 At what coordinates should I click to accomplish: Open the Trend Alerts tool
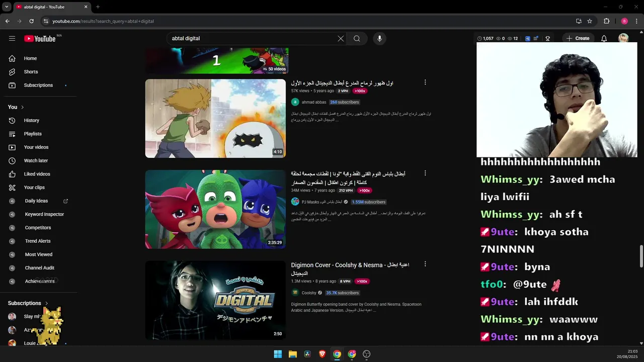38,241
